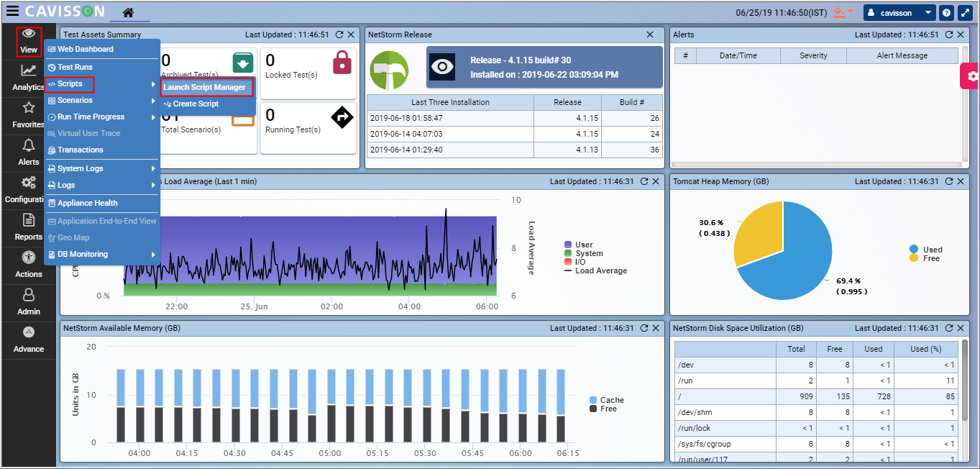This screenshot has width=980, height=469.
Task: Expand the DB Monitoring submenu
Action: pos(101,254)
